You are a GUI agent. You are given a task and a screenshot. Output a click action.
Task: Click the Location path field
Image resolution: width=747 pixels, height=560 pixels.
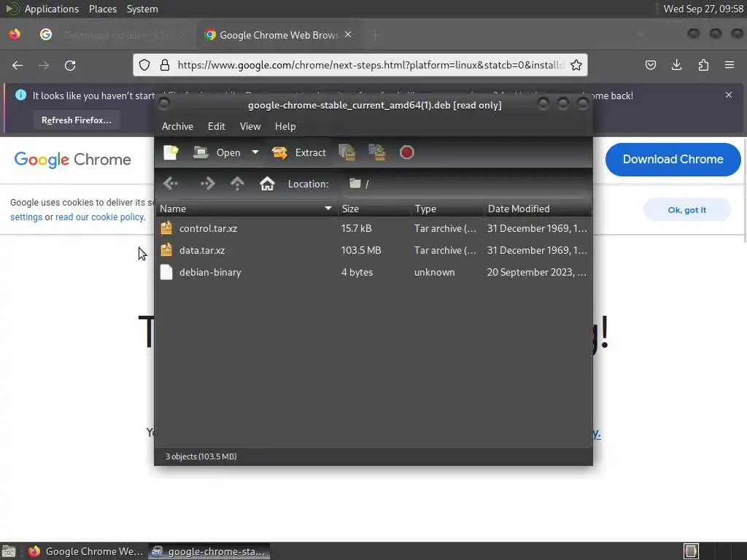465,184
